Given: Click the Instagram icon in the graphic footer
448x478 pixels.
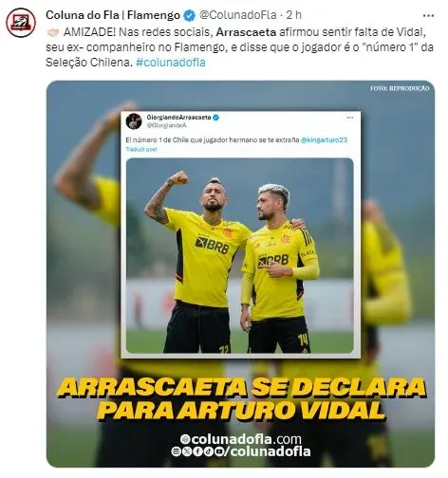Looking at the screenshot, I should point(176,451).
